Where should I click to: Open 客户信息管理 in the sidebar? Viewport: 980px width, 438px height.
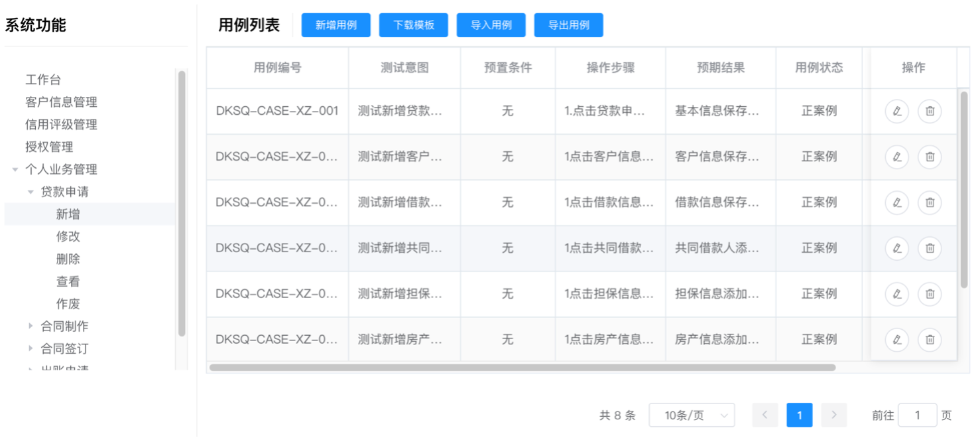pos(61,102)
